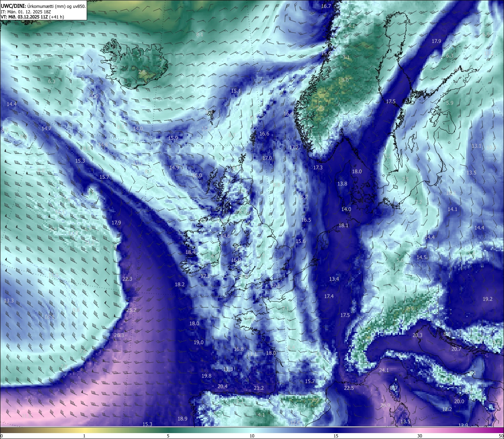
Task: Click the 14.7 value on the map
Action: (46, 129)
